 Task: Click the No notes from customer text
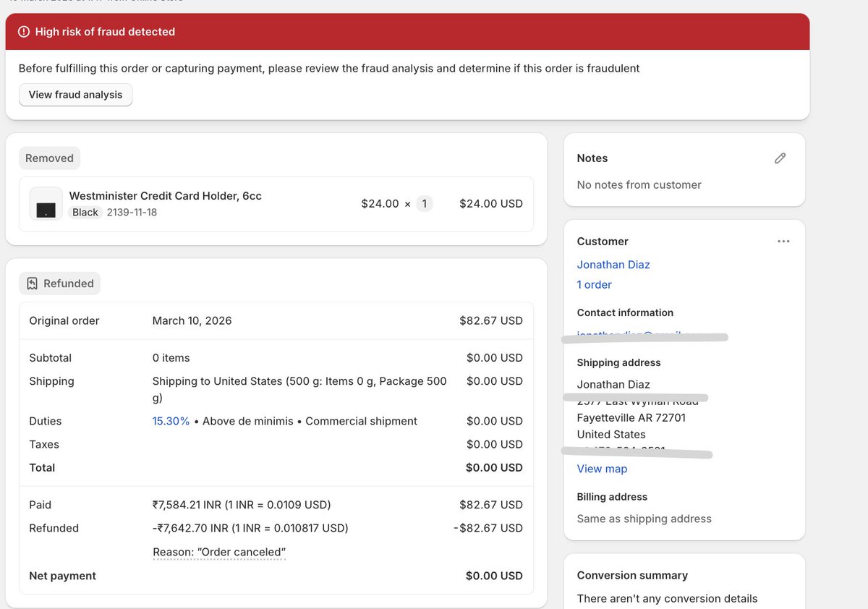(x=639, y=185)
